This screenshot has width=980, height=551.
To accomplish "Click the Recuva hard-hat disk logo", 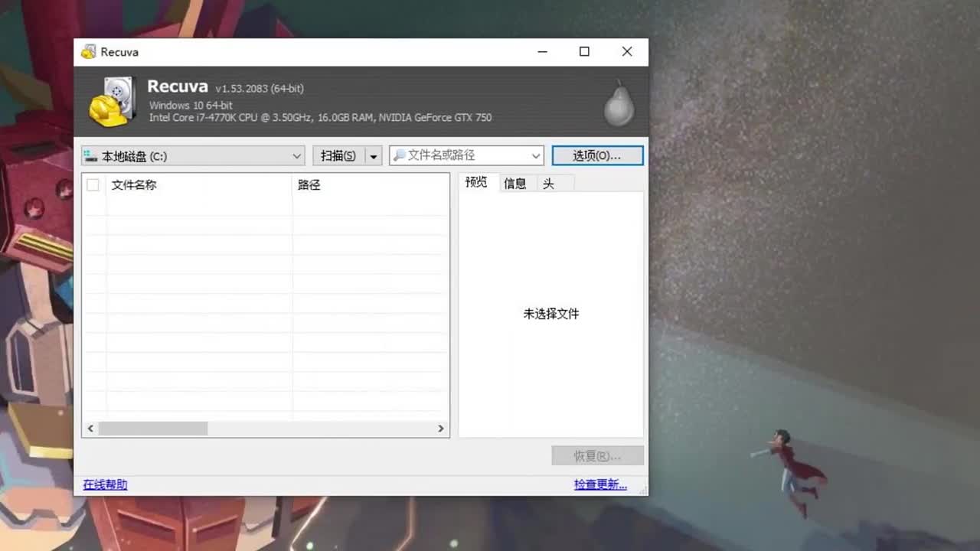I will coord(113,101).
